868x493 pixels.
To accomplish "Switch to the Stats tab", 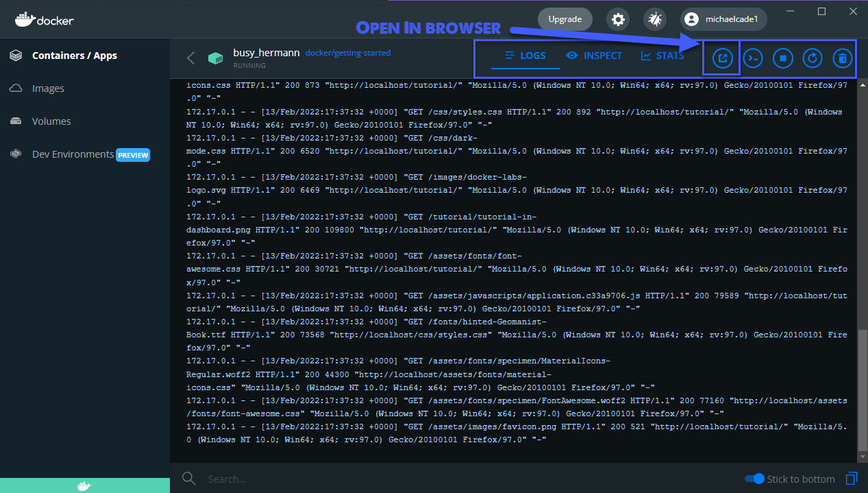I will tap(662, 56).
